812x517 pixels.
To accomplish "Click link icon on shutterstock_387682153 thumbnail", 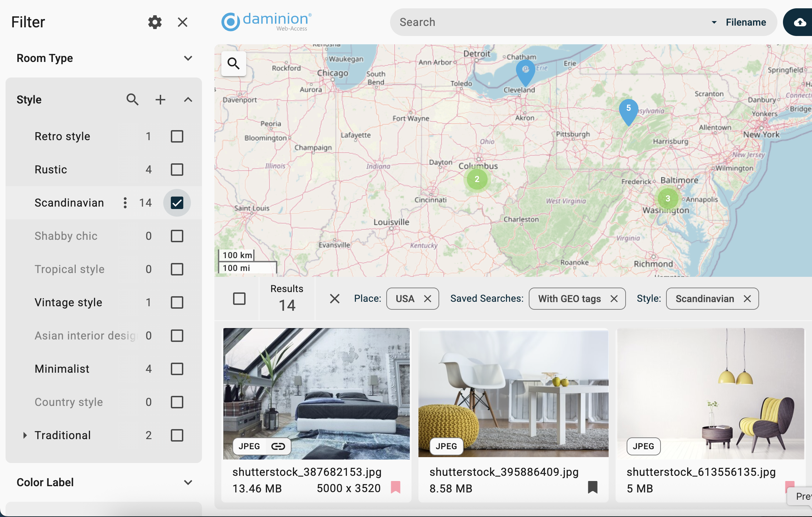I will (x=278, y=446).
